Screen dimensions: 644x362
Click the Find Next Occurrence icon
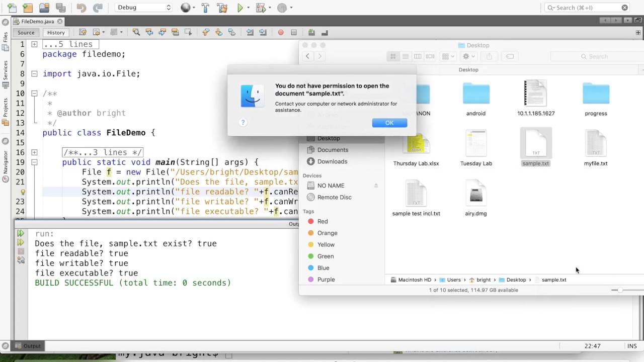pos(162,32)
